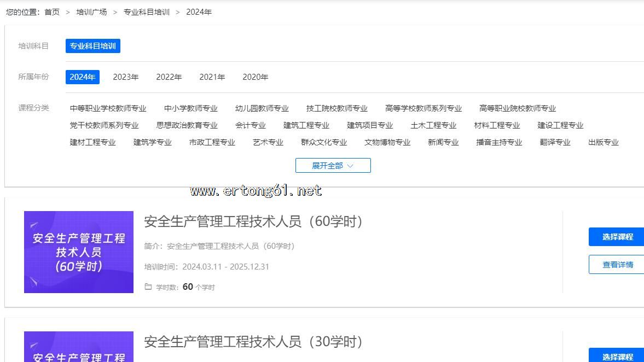
Task: Click the highlighted 2024年 year filter
Action: 83,77
